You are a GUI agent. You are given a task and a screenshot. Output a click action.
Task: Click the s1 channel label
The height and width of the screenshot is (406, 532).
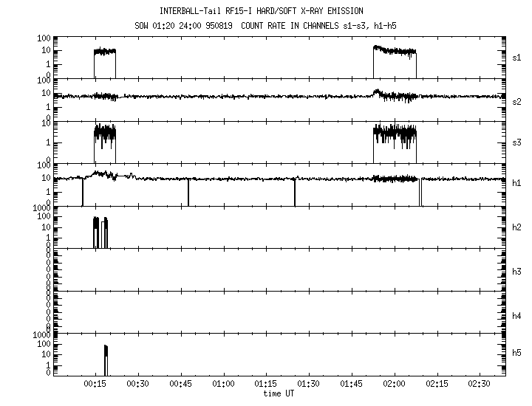(x=517, y=57)
